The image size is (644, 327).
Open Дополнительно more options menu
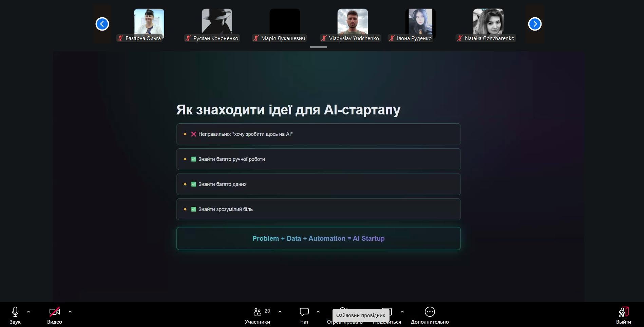coord(430,315)
